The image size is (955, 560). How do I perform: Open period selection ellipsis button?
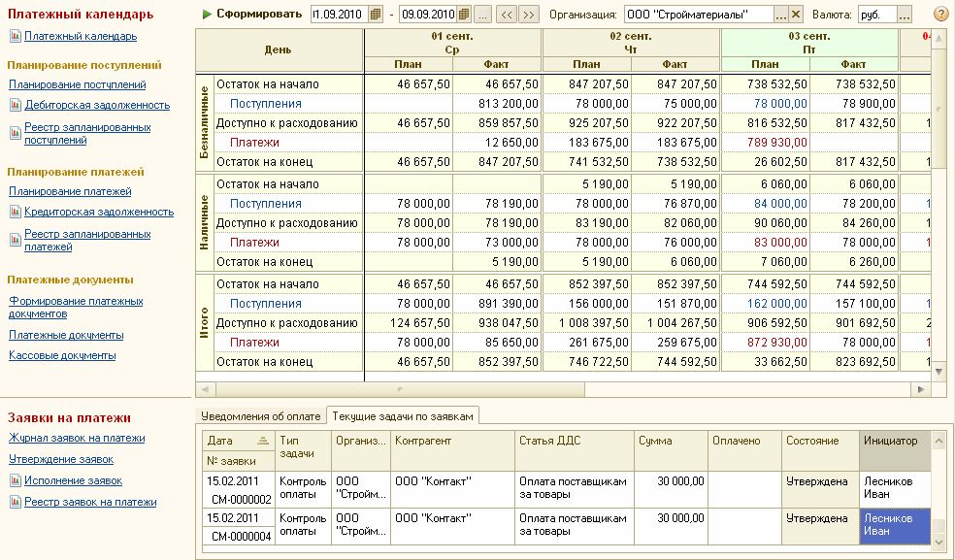482,15
